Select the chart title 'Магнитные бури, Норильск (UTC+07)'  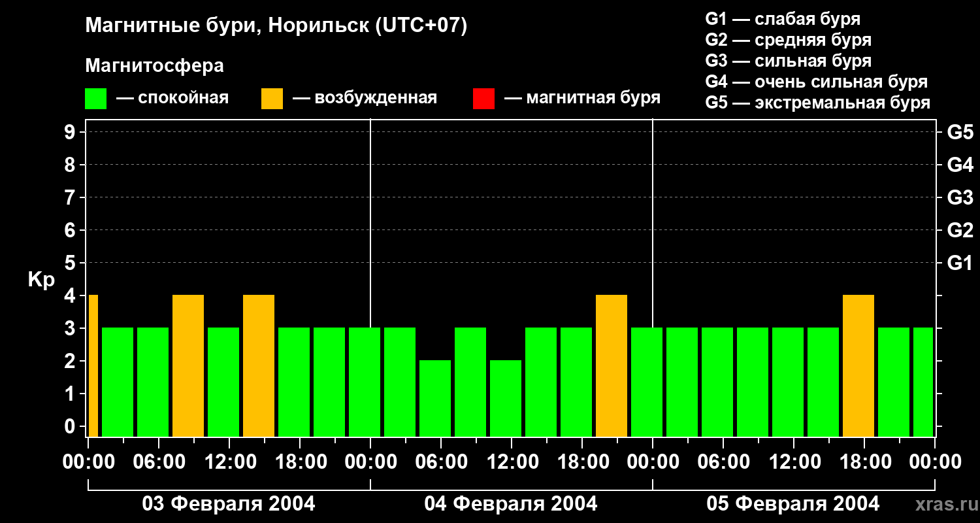(276, 26)
